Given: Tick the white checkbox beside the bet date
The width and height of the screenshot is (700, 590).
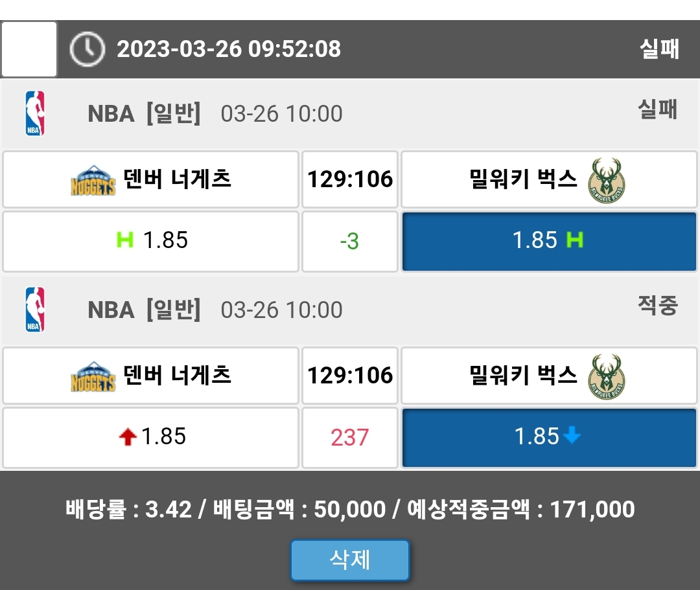Looking at the screenshot, I should [x=29, y=49].
